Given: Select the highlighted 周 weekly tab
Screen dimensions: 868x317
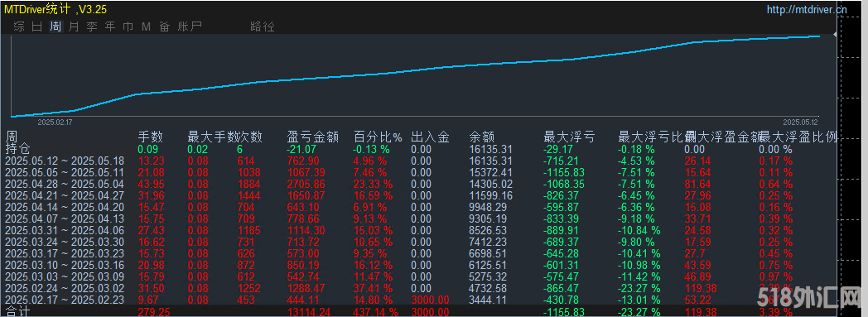Looking at the screenshot, I should coord(55,26).
